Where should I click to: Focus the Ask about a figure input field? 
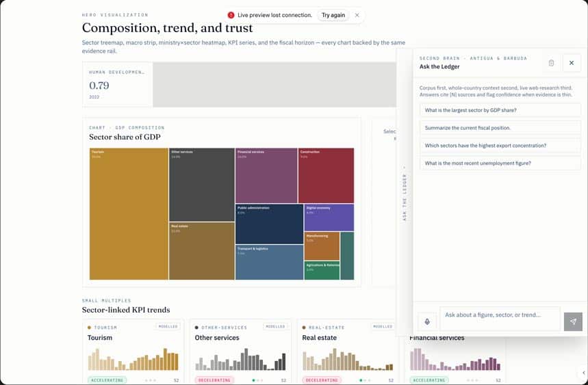pos(500,319)
